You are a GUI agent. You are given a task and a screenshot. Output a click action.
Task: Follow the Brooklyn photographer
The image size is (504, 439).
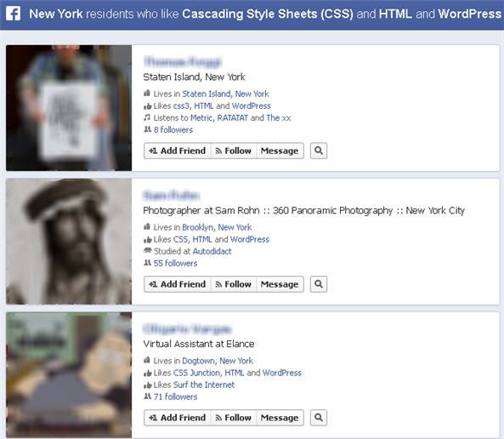234,284
